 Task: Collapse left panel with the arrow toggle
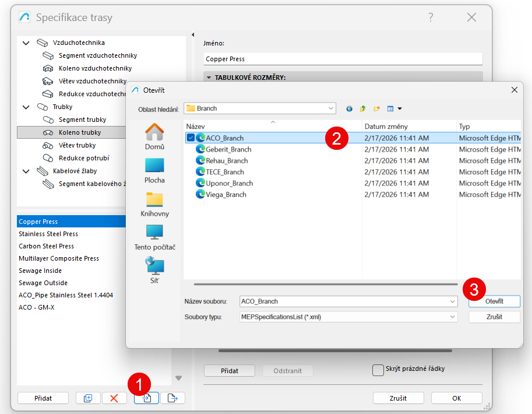[193, 34]
